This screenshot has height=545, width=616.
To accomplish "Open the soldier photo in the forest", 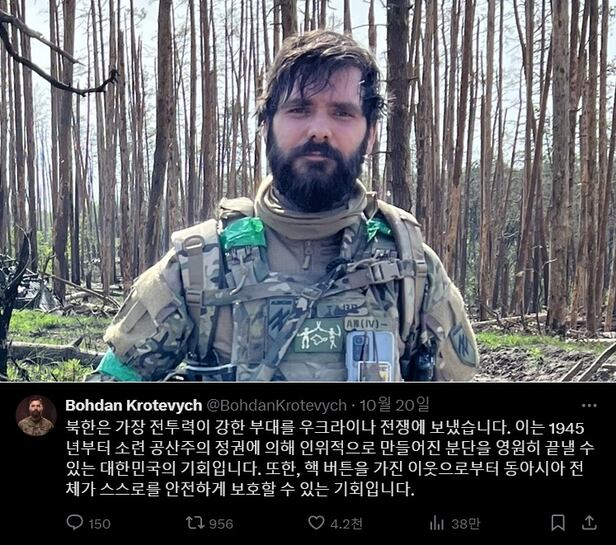I will click(308, 191).
